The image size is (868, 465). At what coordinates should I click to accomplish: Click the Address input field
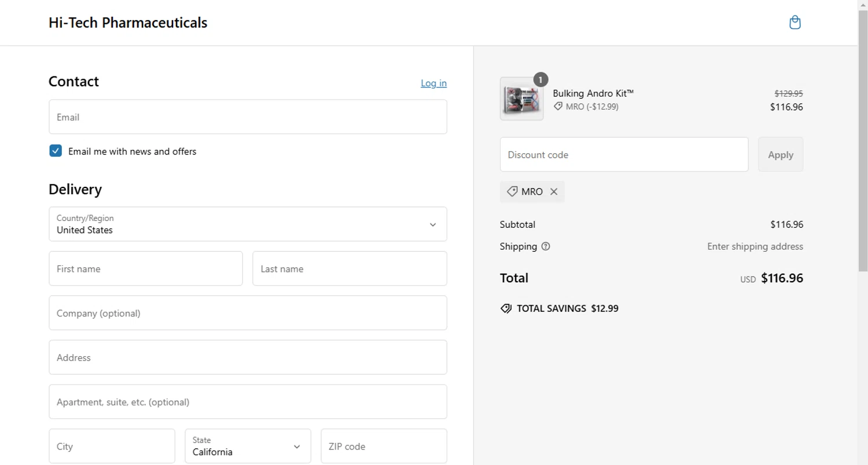pos(248,357)
